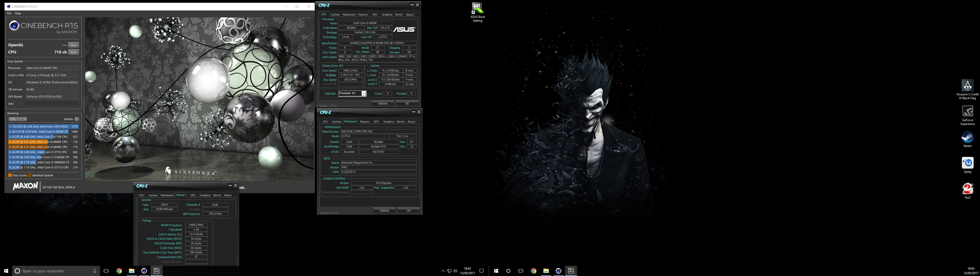Viewport: 980px width, 276px height.
Task: Open the CPU ranking type dropdown
Action: coord(18,119)
